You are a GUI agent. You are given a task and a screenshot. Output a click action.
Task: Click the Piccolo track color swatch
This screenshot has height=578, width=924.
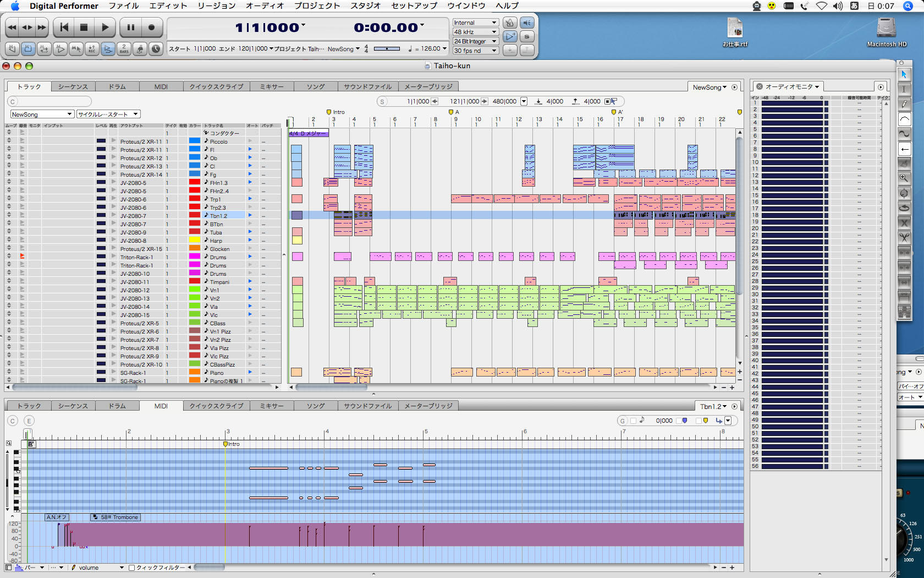pyautogui.click(x=195, y=141)
